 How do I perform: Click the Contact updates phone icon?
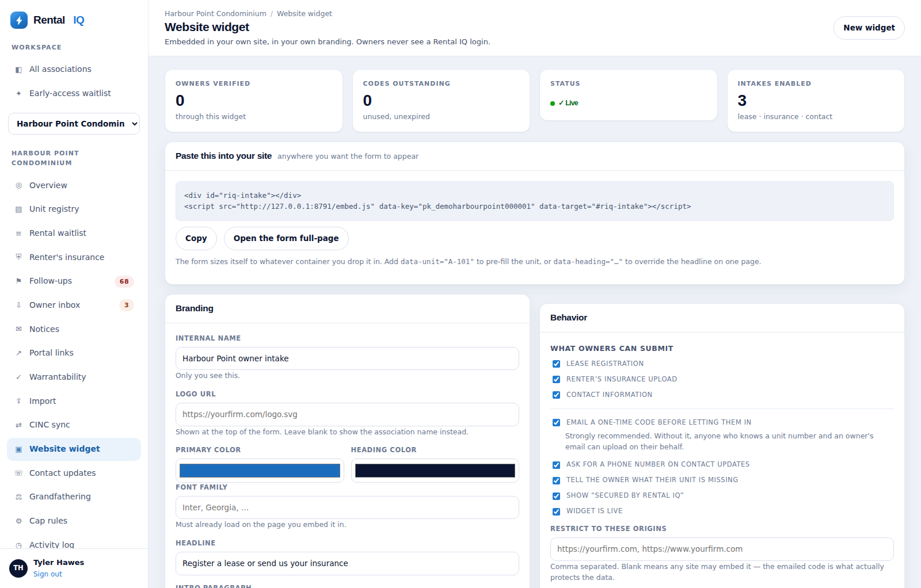coord(18,473)
